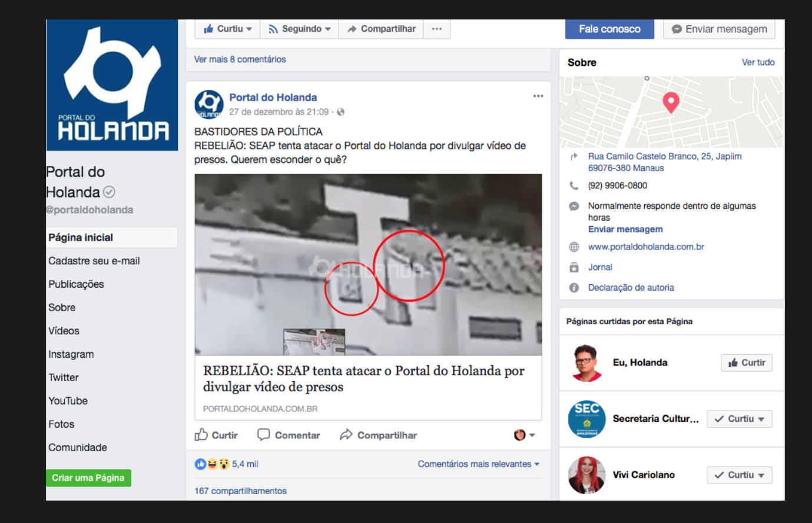Open Curtiu dropdown for Vivi Cariolano
This screenshot has height=523, width=812.
(740, 475)
